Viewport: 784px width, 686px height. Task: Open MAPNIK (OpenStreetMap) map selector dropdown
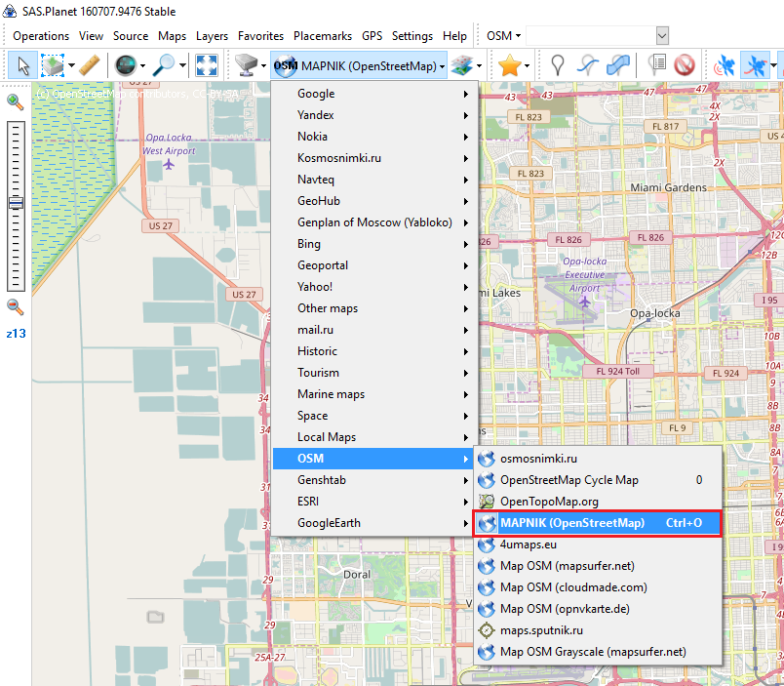[359, 65]
